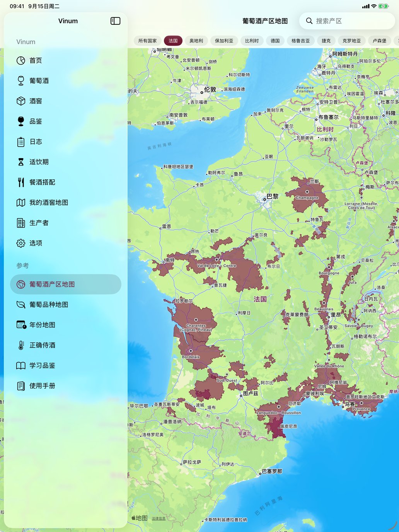Click the building icon next to 生产者
Screen dimensions: 399x532
(21, 223)
